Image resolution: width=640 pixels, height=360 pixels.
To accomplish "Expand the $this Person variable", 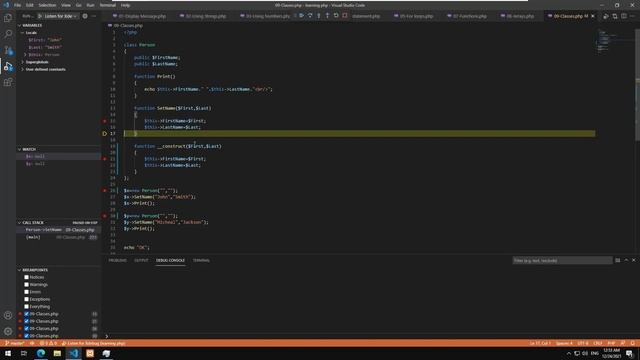I will (25, 55).
